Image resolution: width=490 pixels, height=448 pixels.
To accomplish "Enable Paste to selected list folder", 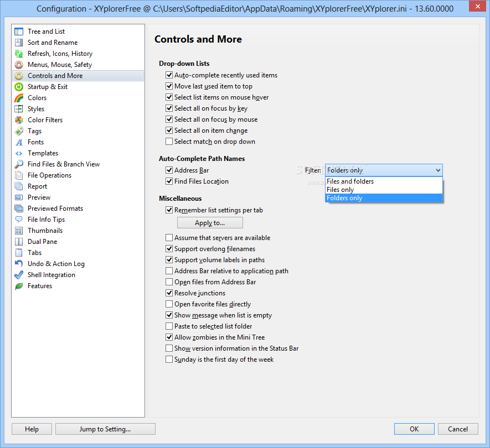I will (169, 326).
